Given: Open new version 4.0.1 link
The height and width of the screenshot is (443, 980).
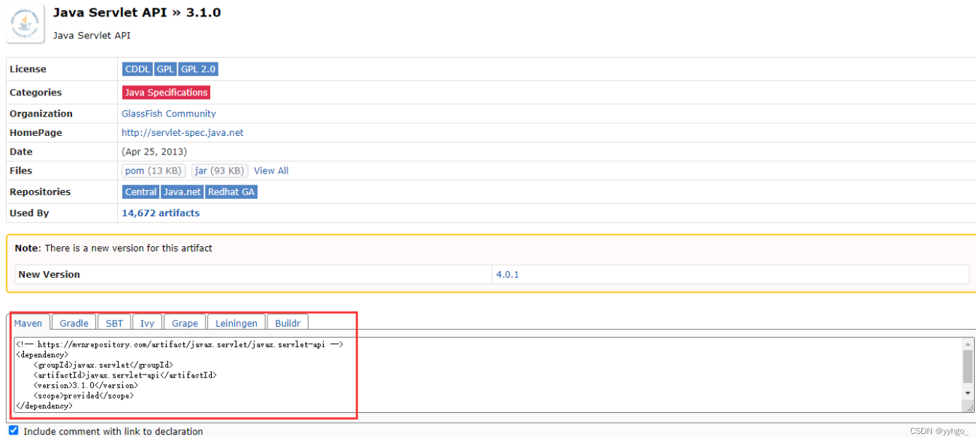Looking at the screenshot, I should pos(508,274).
